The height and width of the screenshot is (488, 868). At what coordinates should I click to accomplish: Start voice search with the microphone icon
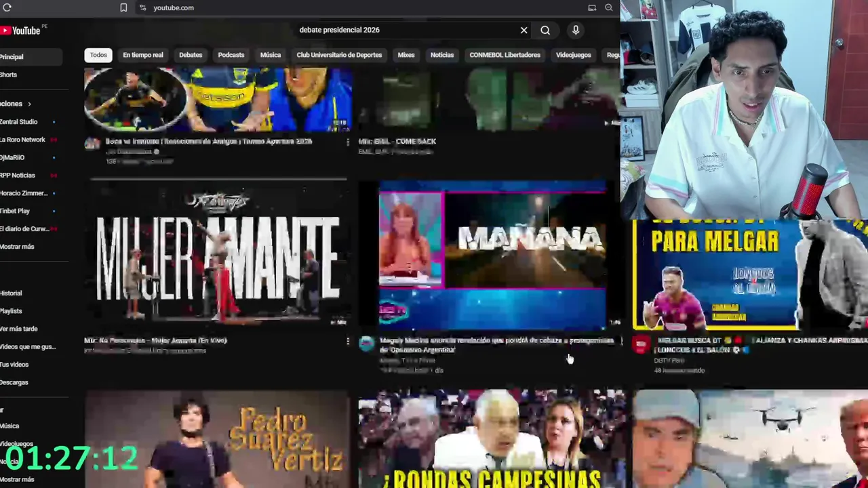pyautogui.click(x=576, y=30)
